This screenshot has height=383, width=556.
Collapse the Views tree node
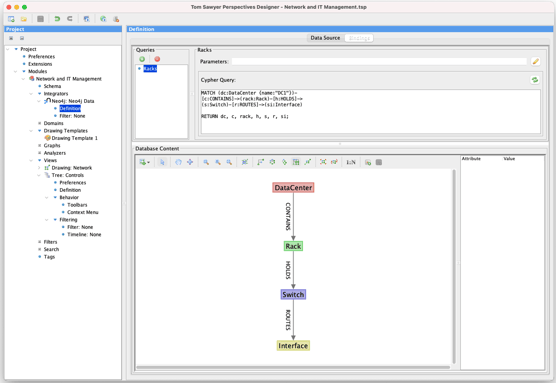31,160
